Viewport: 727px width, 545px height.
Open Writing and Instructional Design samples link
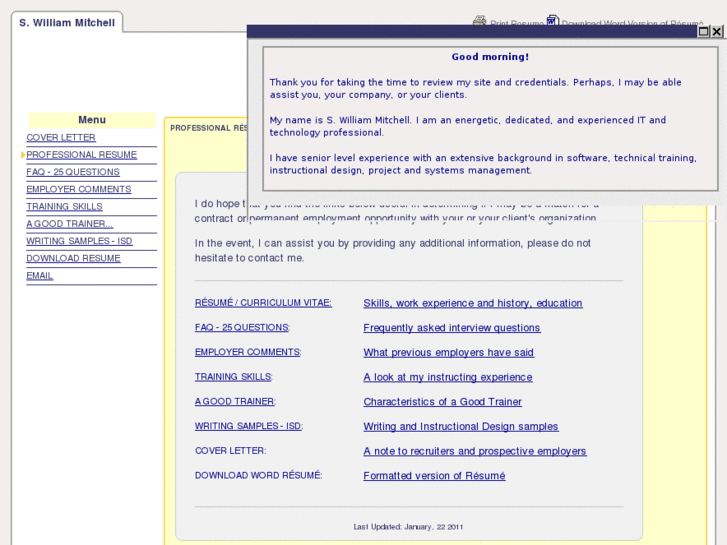461,426
